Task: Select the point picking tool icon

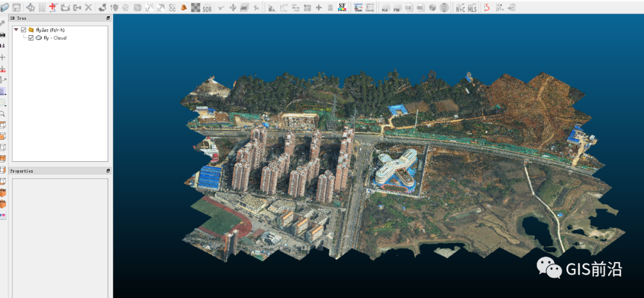Action: 30,7
